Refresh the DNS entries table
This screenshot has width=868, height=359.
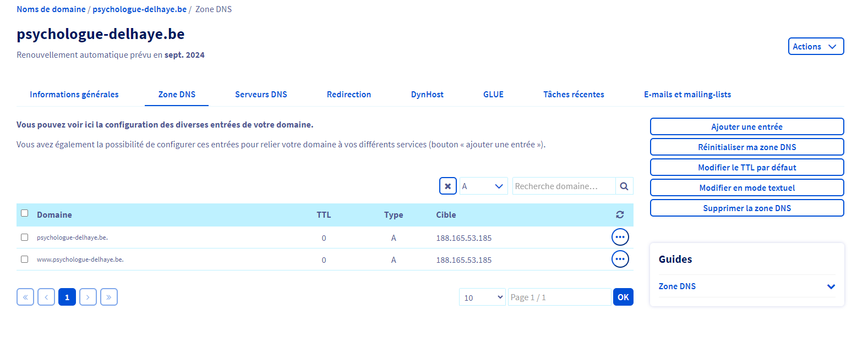620,215
